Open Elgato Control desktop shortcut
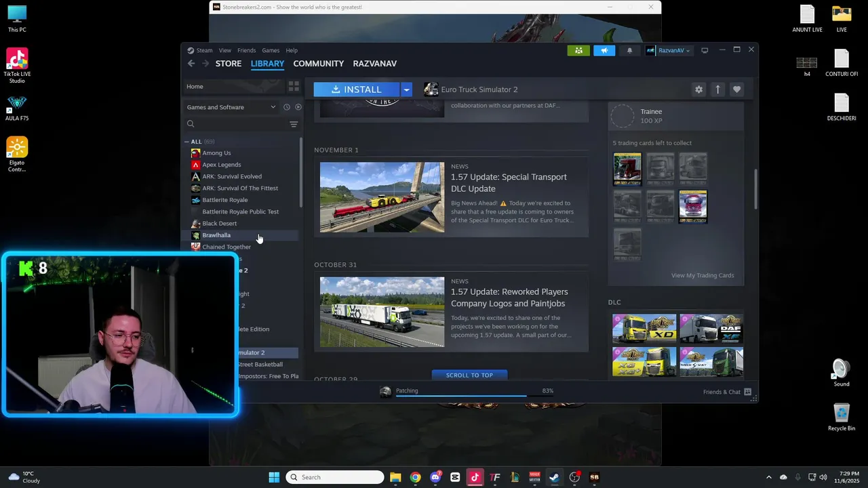Screen dimensions: 868x488 tap(17, 155)
